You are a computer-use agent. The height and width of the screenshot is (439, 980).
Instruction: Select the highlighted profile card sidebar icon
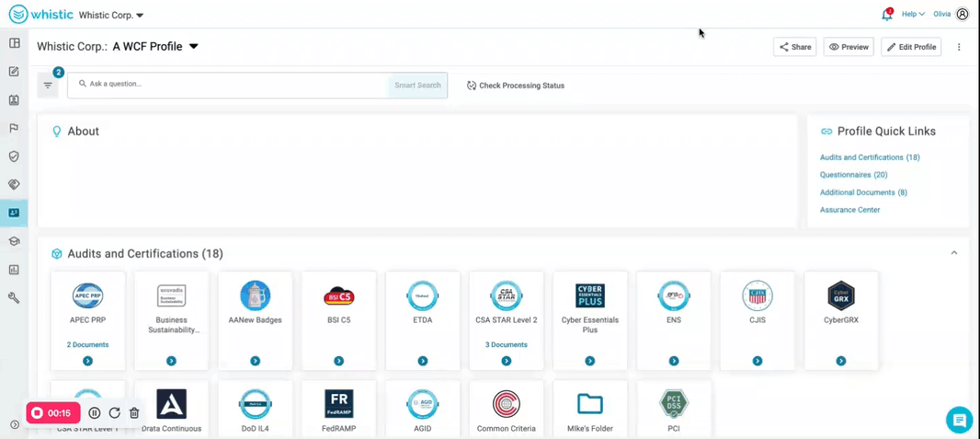(x=14, y=213)
